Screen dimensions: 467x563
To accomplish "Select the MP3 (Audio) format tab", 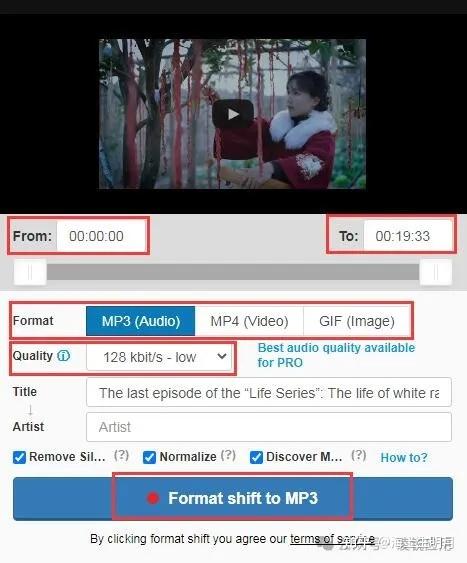I will [141, 321].
